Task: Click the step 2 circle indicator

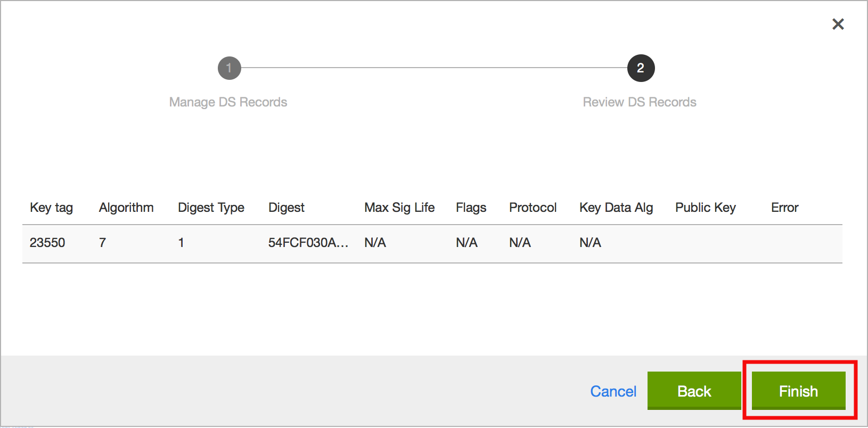Action: coord(641,68)
